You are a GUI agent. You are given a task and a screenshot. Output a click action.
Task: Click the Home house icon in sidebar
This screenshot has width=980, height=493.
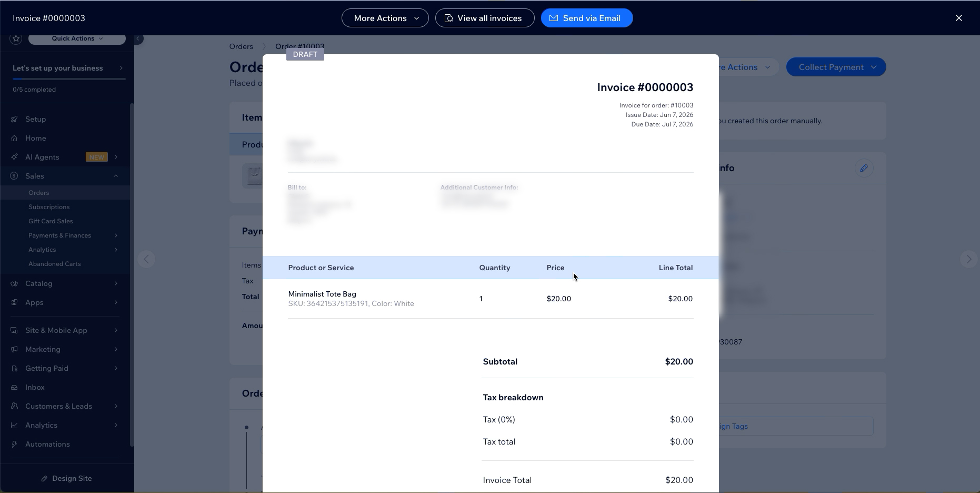15,138
